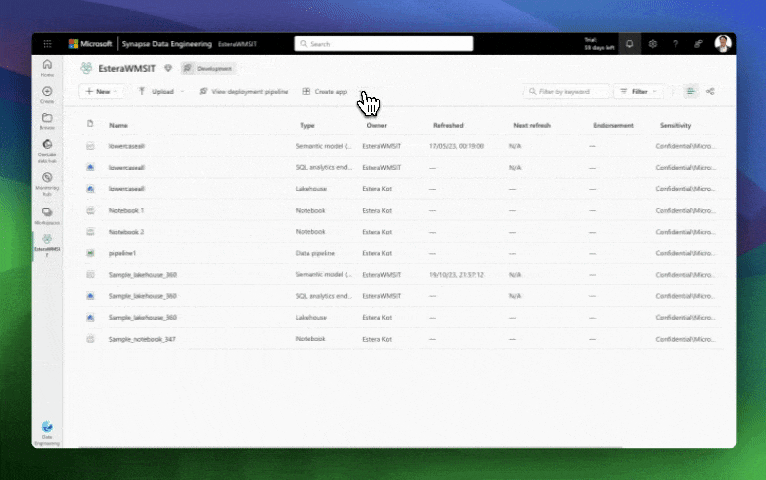This screenshot has height=480, width=766.
Task: Open lowercaseall SQL analytics endpoint name
Action: click(127, 167)
